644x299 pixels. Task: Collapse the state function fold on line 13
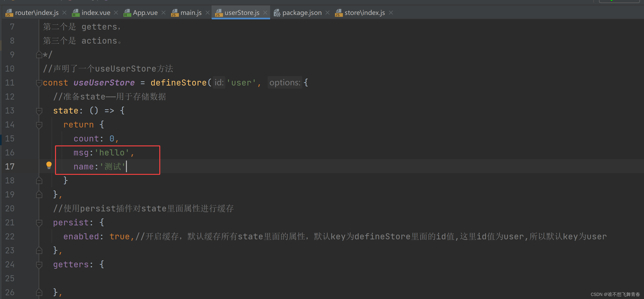click(x=39, y=111)
